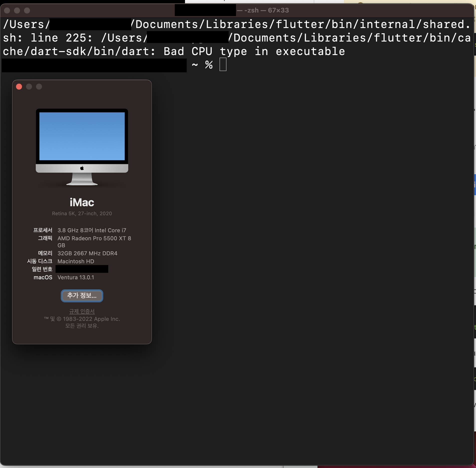Select memory value '32GB 2667 MHz DDR4'
This screenshot has width=476, height=468.
(x=87, y=253)
